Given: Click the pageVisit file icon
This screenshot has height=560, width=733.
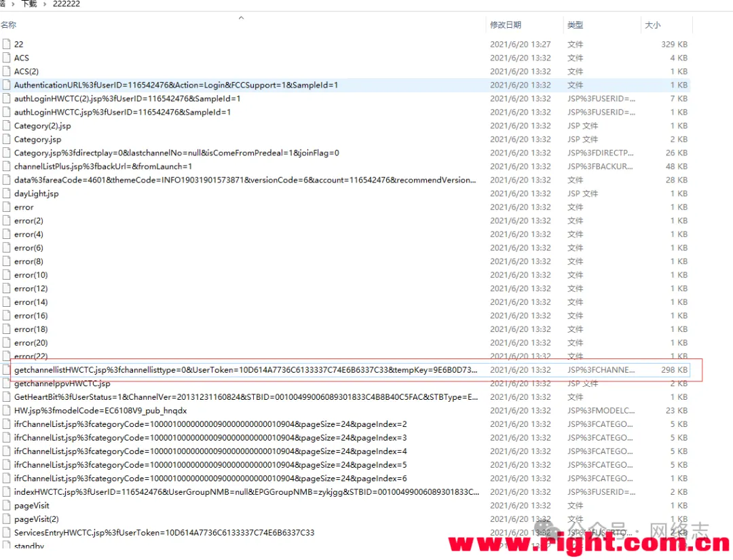Looking at the screenshot, I should pyautogui.click(x=7, y=506).
